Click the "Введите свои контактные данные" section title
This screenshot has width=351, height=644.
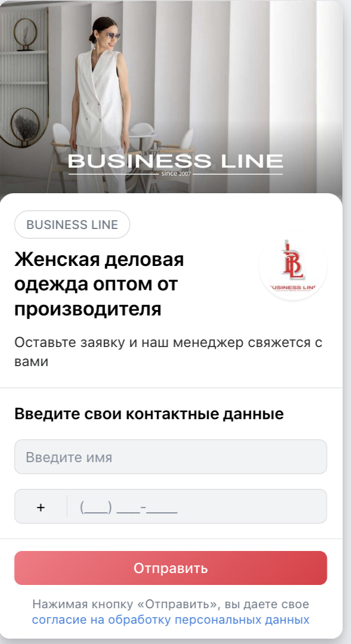(x=149, y=414)
